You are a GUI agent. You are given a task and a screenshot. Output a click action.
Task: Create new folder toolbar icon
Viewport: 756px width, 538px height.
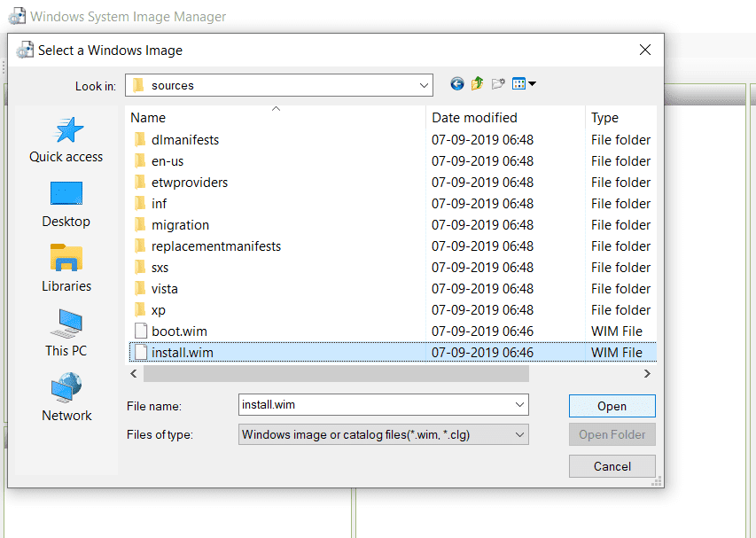click(498, 84)
